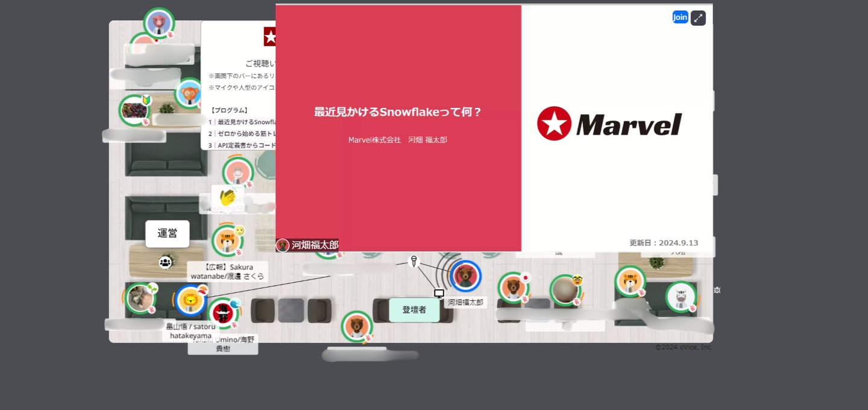The image size is (868, 410).
Task: Click the 更新日：2024.9.13 text
Action: coord(664,243)
